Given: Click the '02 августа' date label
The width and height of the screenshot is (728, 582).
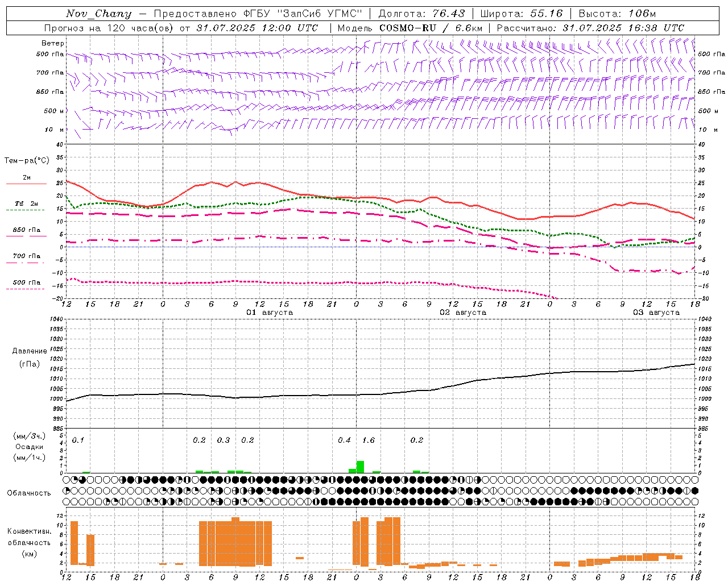Looking at the screenshot, I should (x=463, y=313).
